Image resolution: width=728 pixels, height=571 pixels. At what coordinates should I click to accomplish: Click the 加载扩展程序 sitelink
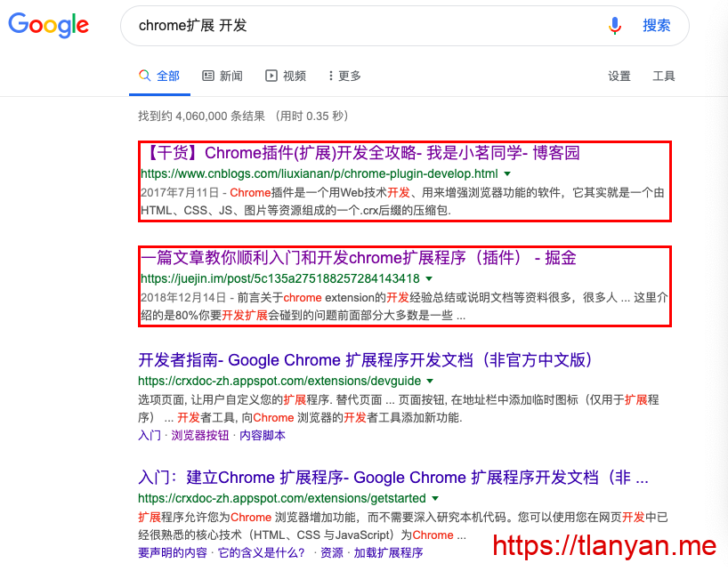pos(388,553)
